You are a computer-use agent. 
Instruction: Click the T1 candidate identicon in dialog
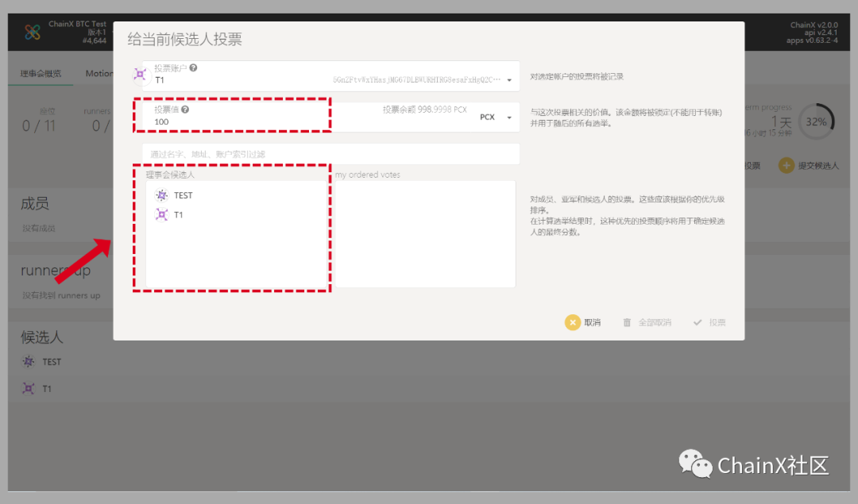pyautogui.click(x=161, y=215)
